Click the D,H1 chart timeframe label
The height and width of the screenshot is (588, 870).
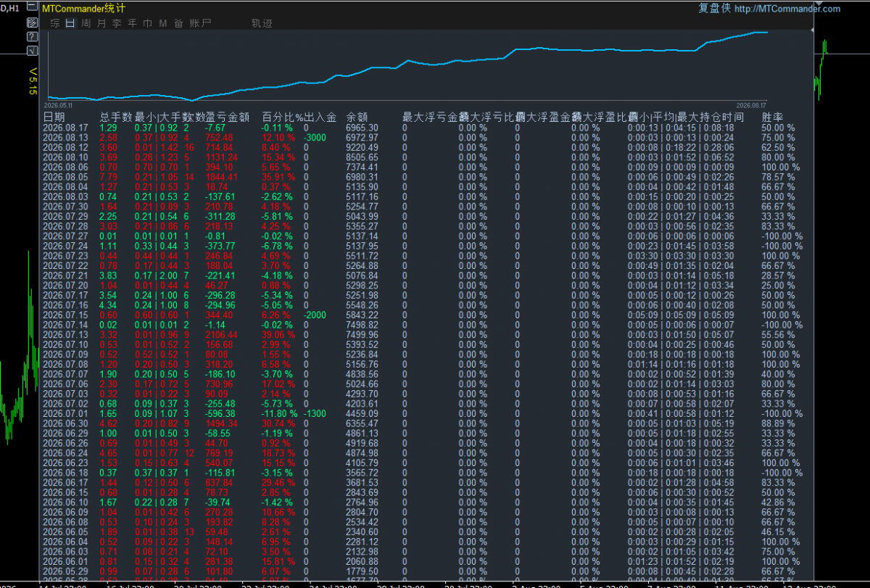pyautogui.click(x=11, y=8)
